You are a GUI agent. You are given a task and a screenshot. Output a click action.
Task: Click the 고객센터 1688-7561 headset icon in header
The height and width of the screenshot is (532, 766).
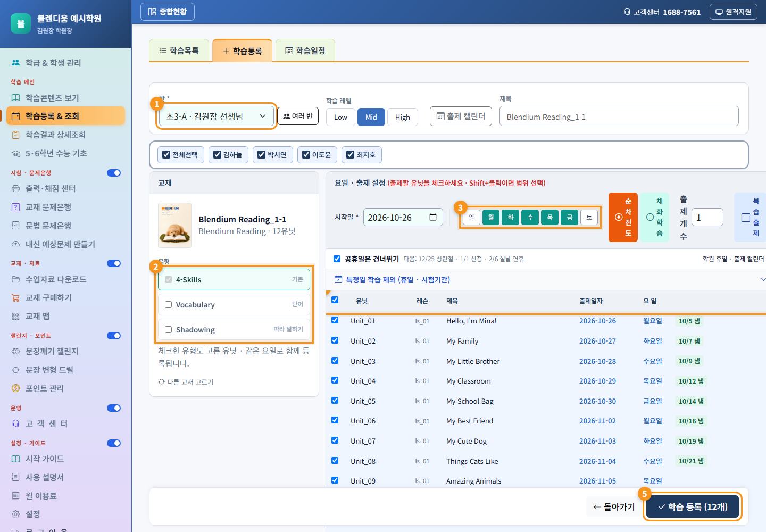627,12
